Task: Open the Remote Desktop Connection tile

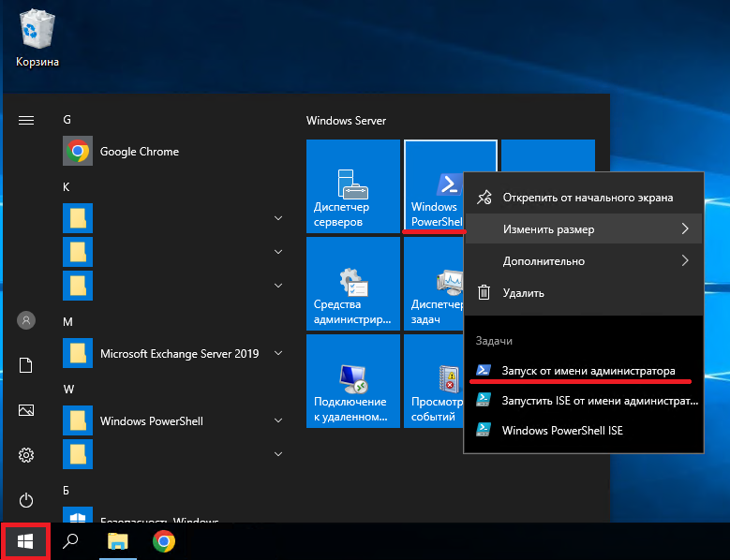Action: 353,381
